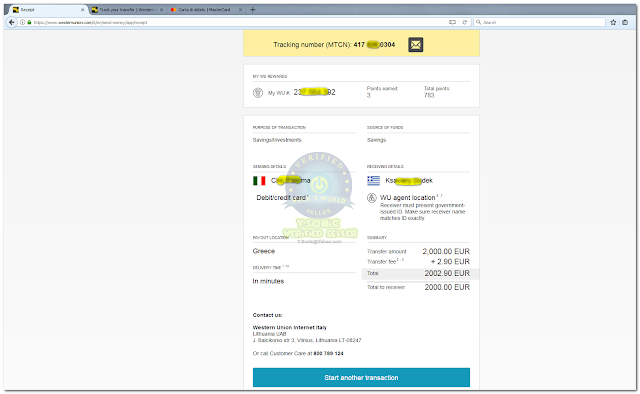Focus the browser Search field

[x=540, y=22]
